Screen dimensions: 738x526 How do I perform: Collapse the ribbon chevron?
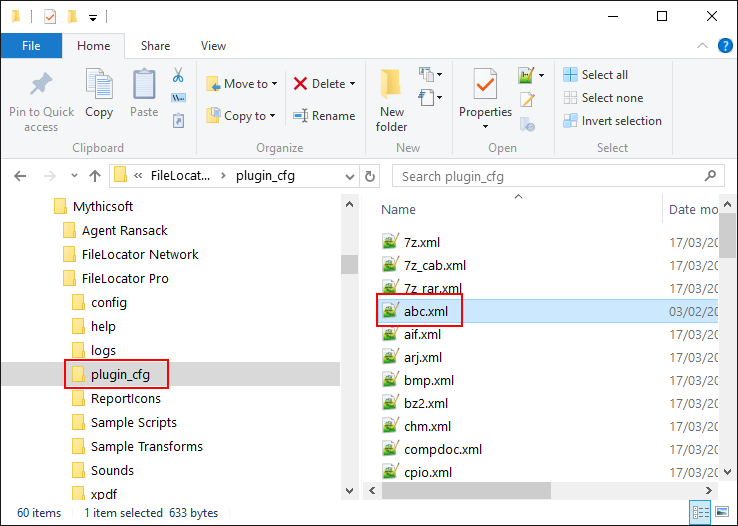702,46
